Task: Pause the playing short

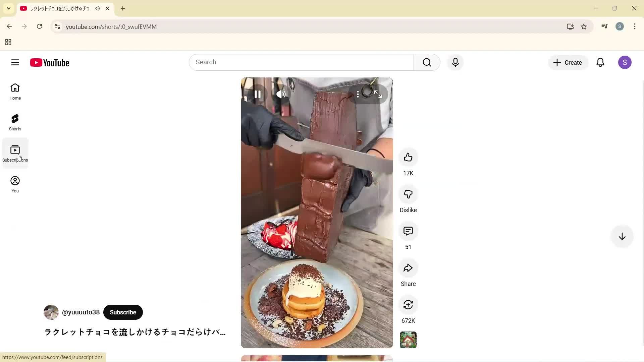Action: click(258, 94)
